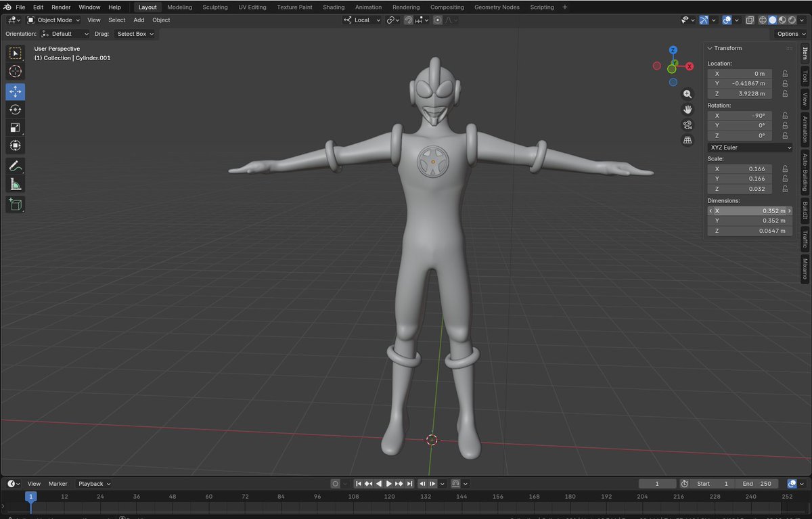Select the Annotate tool
This screenshot has width=812, height=519.
[x=16, y=166]
